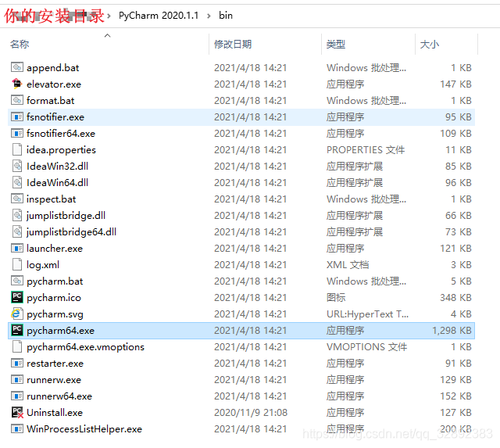The height and width of the screenshot is (448, 500).
Task: Select the file name pycharm.bat
Action: coord(55,281)
